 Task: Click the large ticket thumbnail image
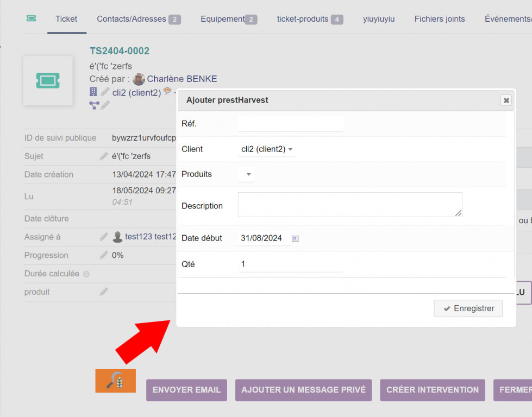[48, 81]
